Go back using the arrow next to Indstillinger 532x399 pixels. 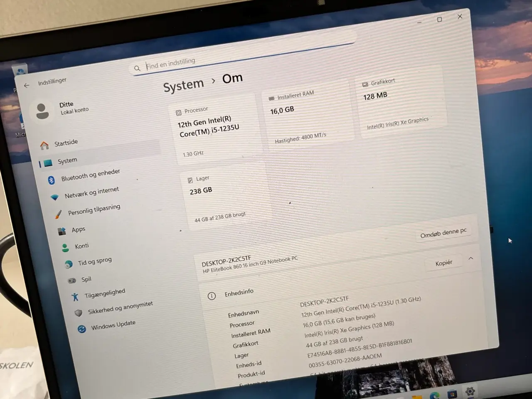27,85
